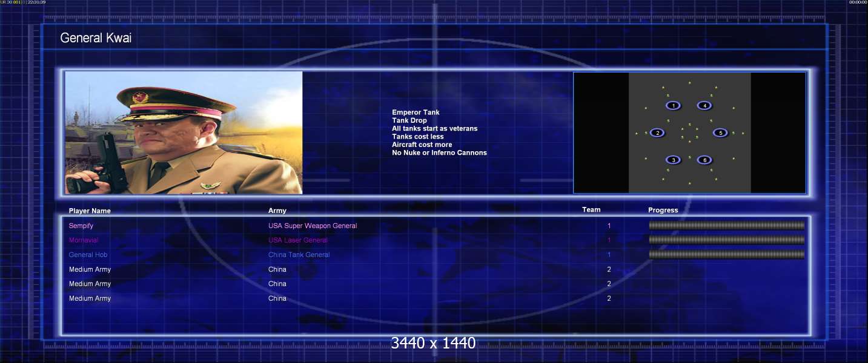Click the 'Tanks cost less' line
Image resolution: width=868 pixels, height=363 pixels.
point(418,137)
